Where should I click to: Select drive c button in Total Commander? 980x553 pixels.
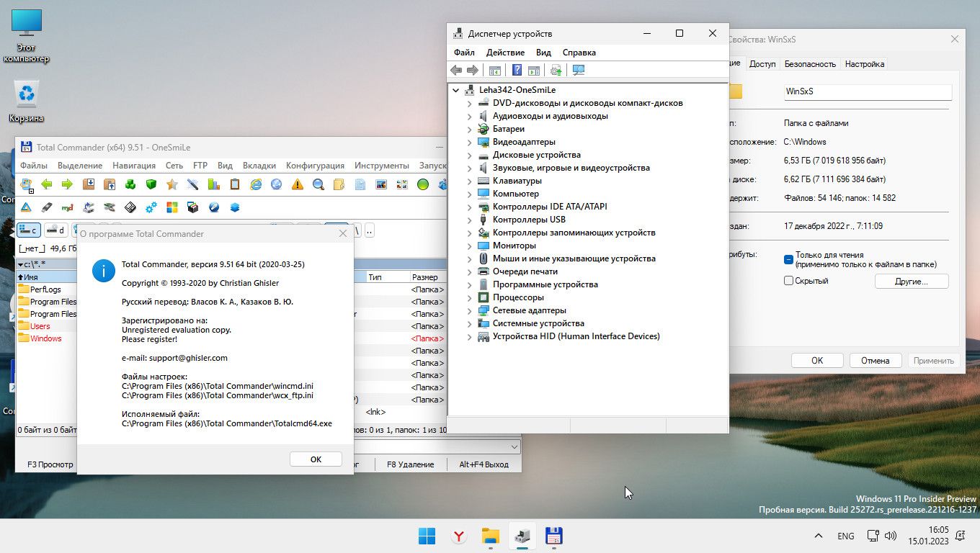tap(28, 230)
